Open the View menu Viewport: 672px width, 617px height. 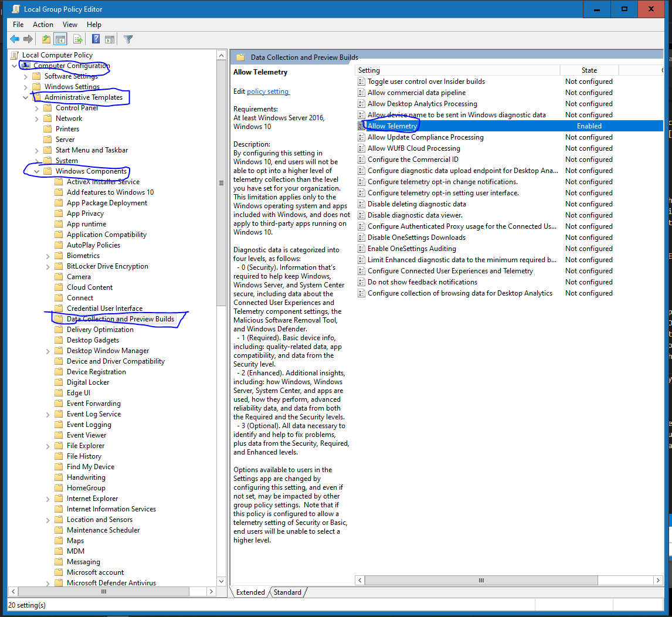pyautogui.click(x=70, y=25)
